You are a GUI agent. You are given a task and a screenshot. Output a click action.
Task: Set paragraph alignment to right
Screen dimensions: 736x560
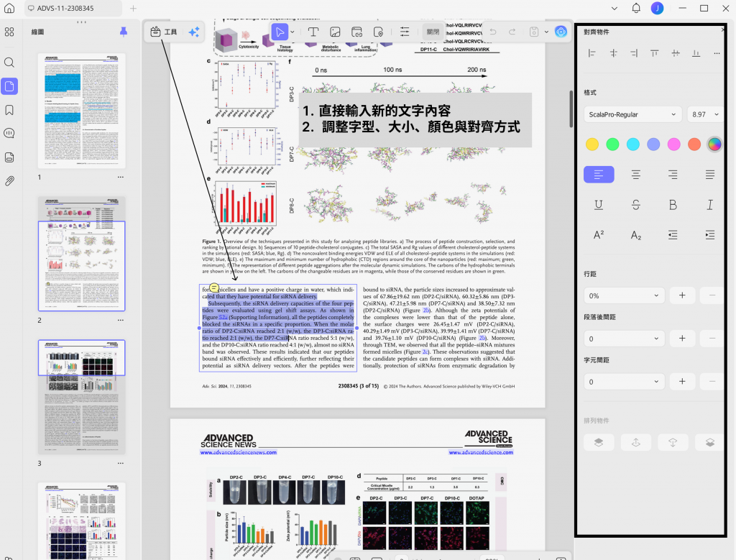pos(673,175)
